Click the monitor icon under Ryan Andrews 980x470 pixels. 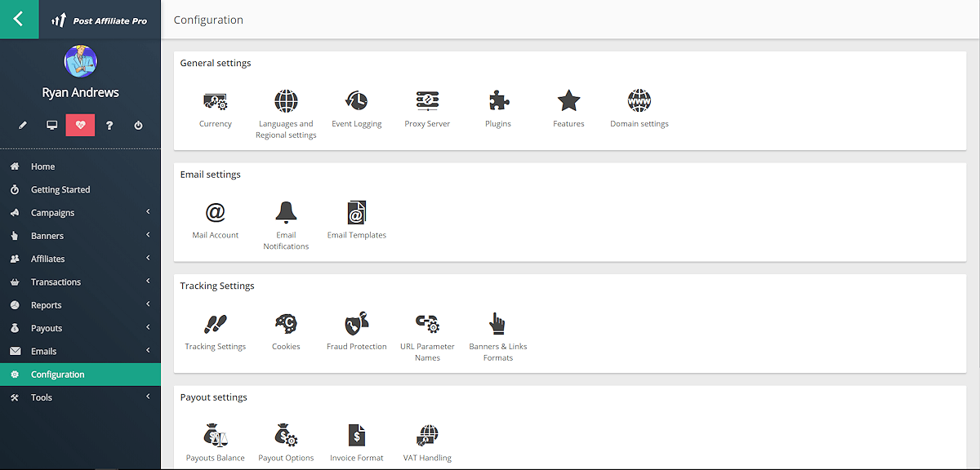pos(51,125)
